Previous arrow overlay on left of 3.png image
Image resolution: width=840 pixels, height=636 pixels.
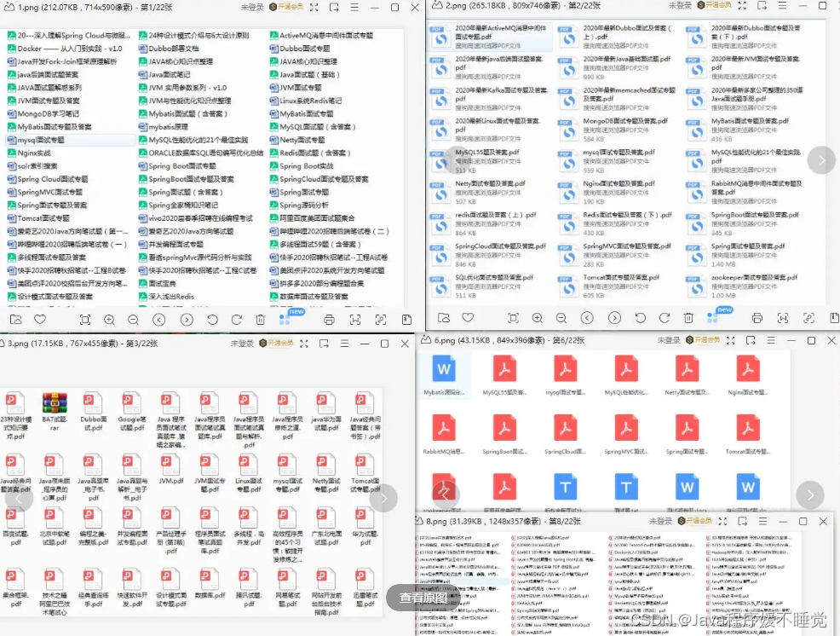20,499
